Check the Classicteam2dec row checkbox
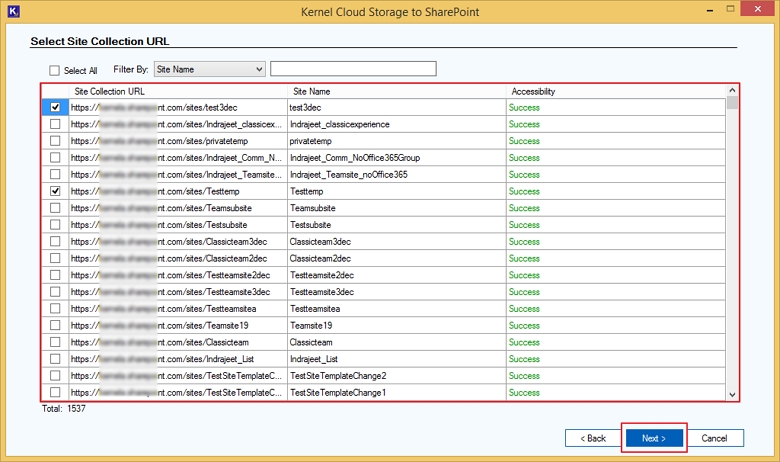 tap(55, 258)
